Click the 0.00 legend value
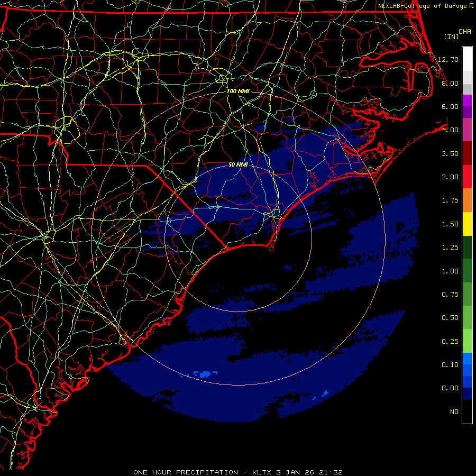 [x=450, y=388]
